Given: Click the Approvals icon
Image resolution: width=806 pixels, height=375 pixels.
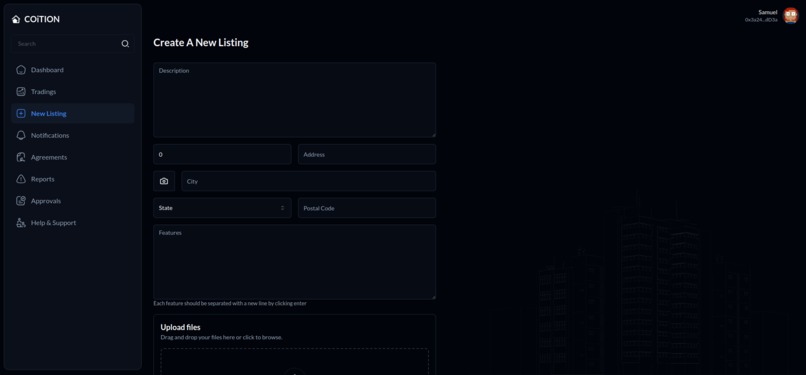Looking at the screenshot, I should (x=21, y=201).
